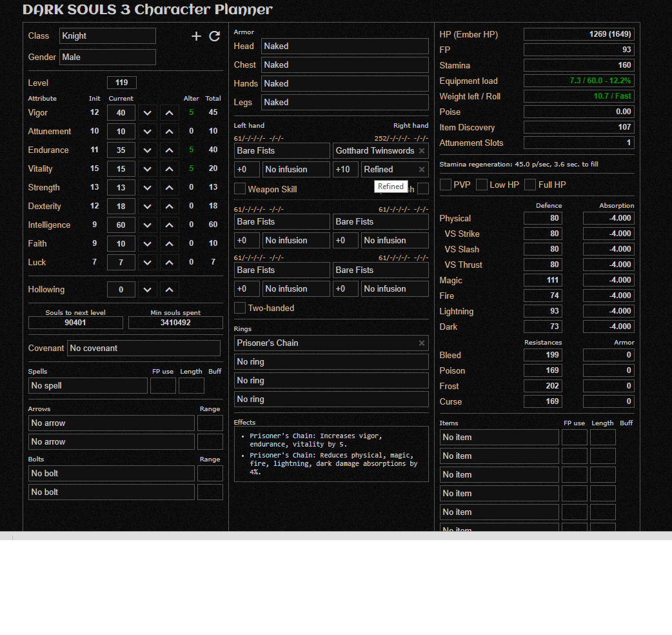
Task: Decrease Vitality with the down arrow
Action: click(x=148, y=169)
